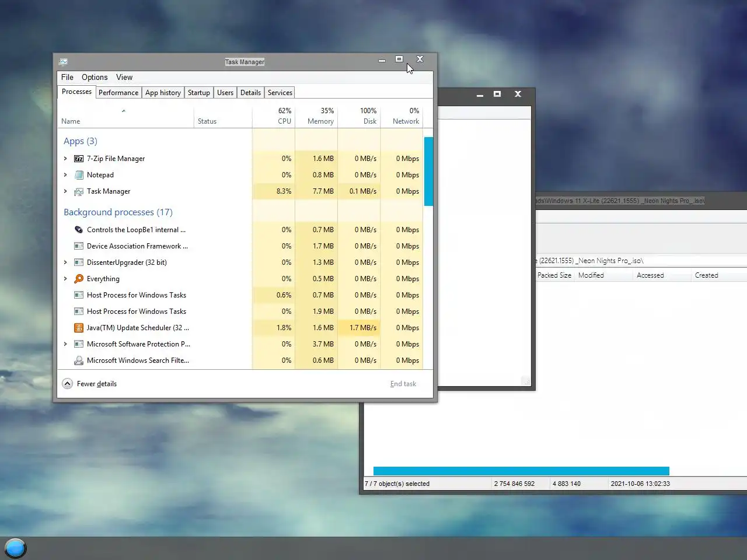Switch to the Performance tab
This screenshot has width=747, height=560.
[118, 93]
